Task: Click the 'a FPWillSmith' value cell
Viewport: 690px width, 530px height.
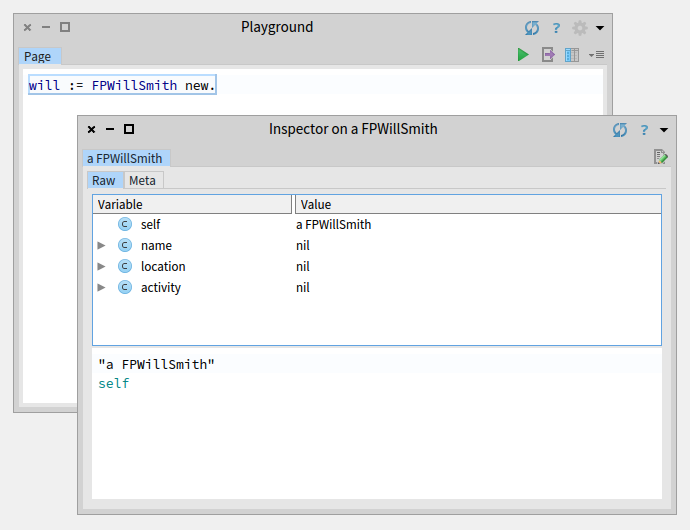Action: click(x=334, y=225)
